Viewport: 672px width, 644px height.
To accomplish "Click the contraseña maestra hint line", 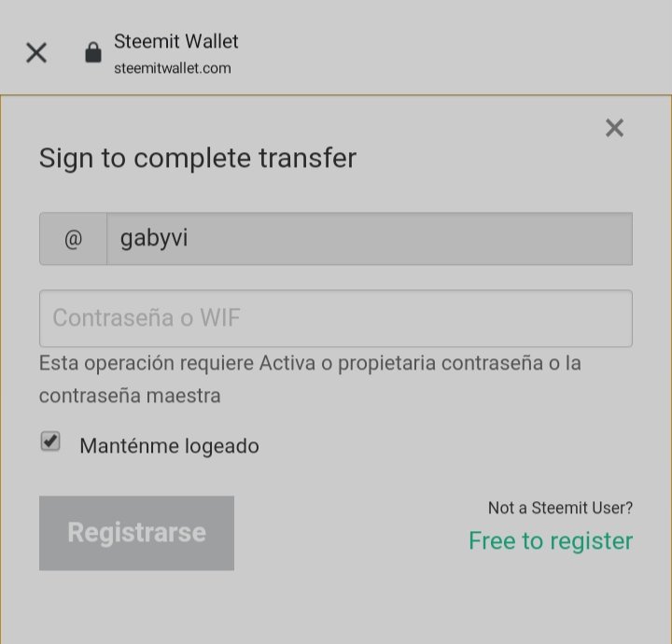I will pos(130,396).
